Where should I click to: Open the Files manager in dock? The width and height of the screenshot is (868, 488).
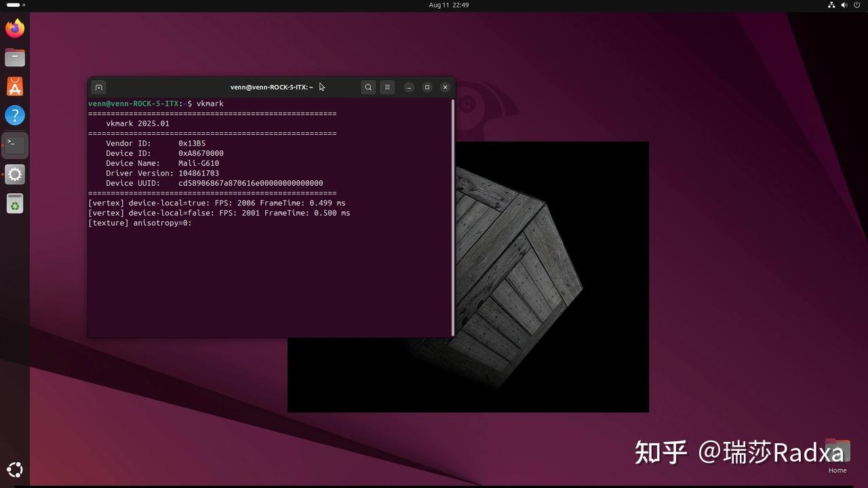[x=15, y=58]
